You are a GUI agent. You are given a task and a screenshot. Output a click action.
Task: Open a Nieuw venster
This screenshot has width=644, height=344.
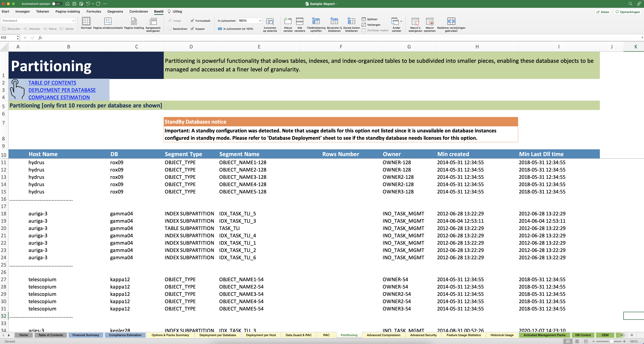coord(288,21)
